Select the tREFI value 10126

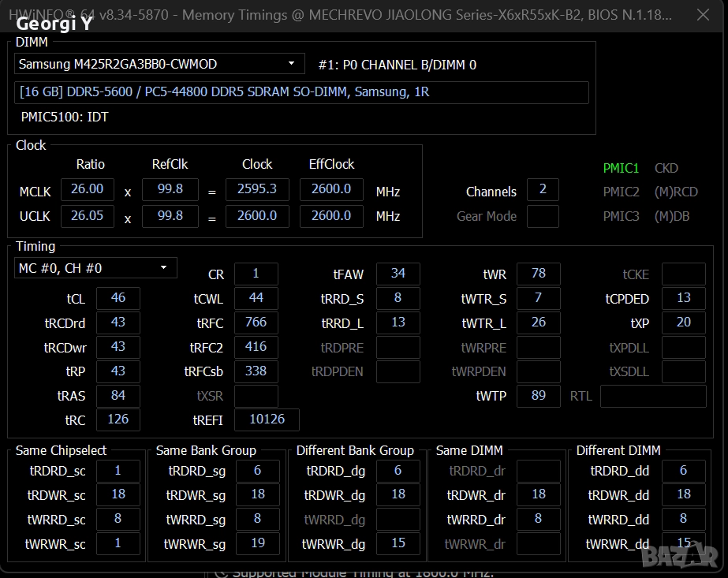tap(267, 420)
